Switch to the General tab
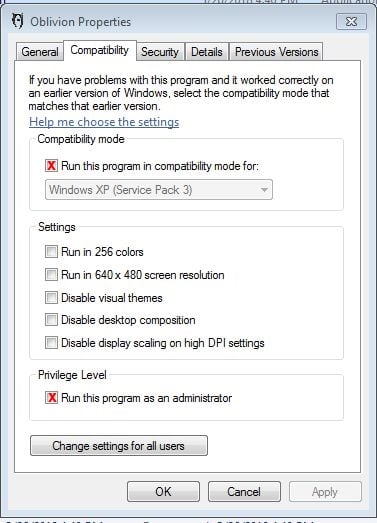The image size is (377, 523). pos(40,52)
